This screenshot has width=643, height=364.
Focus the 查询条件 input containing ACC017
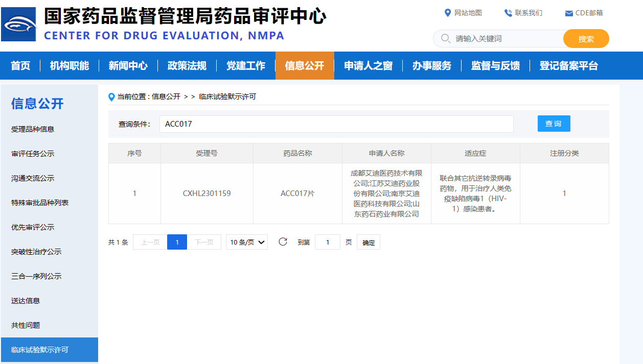[x=336, y=124]
